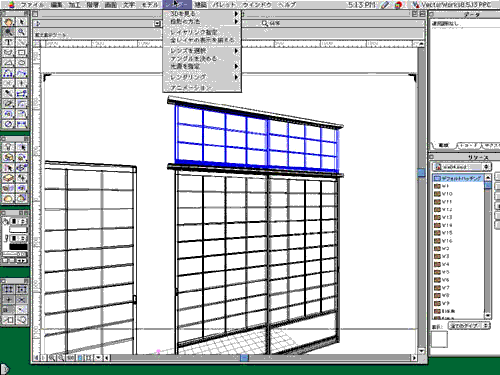Toggle the Snap to Grid constraint
This screenshot has height=375, width=500.
8,289
